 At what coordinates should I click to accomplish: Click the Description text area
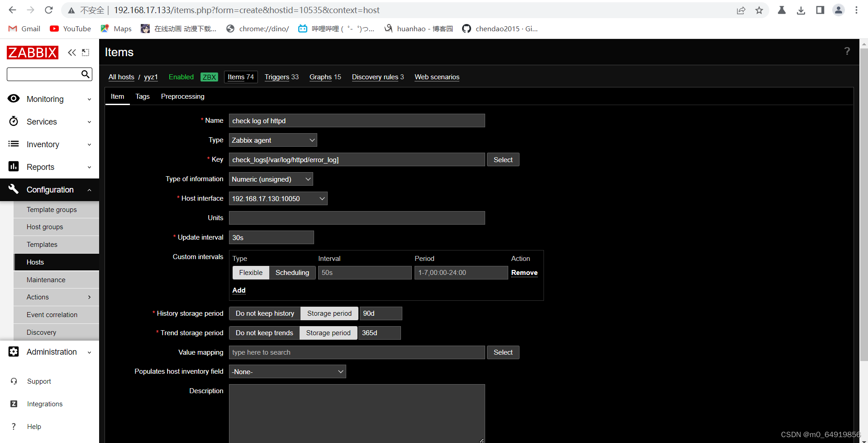click(357, 414)
